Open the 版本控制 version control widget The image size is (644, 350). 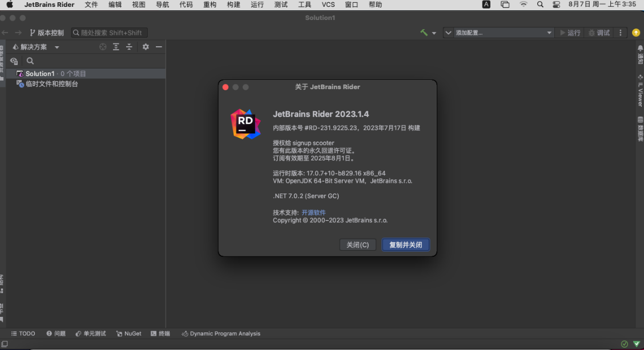point(47,33)
